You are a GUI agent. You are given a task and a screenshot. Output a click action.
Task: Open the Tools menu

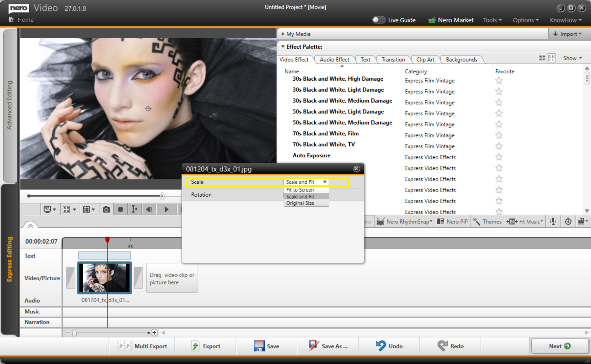point(492,20)
